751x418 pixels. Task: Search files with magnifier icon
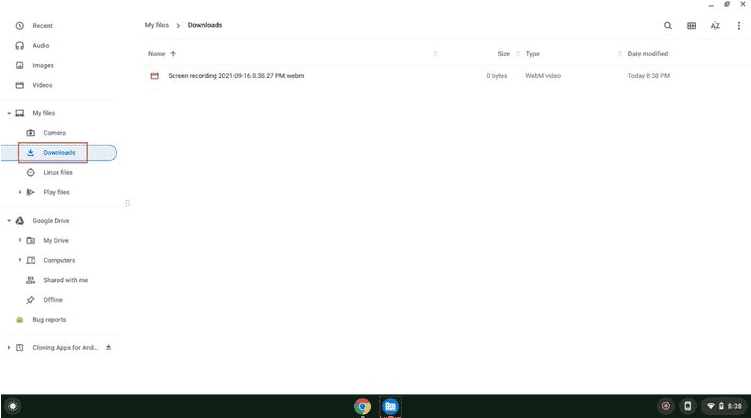668,26
